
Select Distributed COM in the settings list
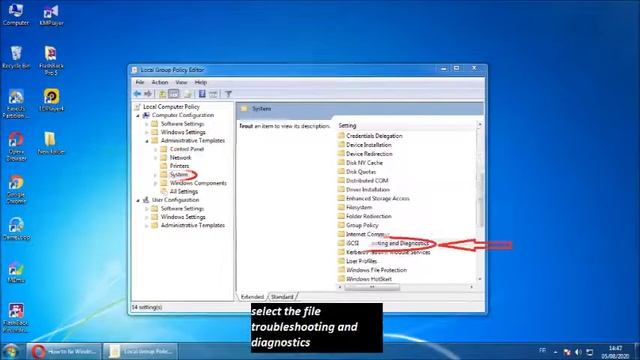367,180
